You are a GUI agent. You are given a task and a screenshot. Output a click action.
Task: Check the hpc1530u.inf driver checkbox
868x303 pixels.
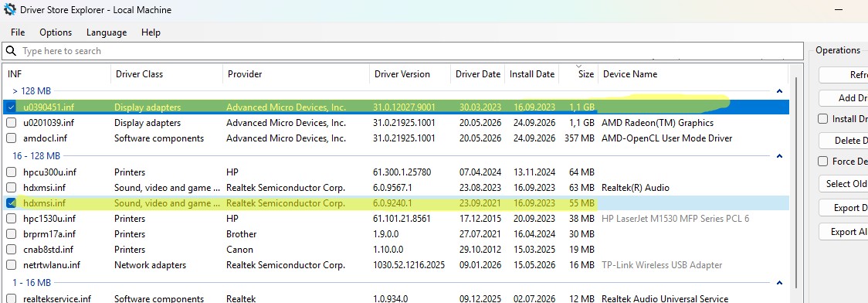click(11, 218)
